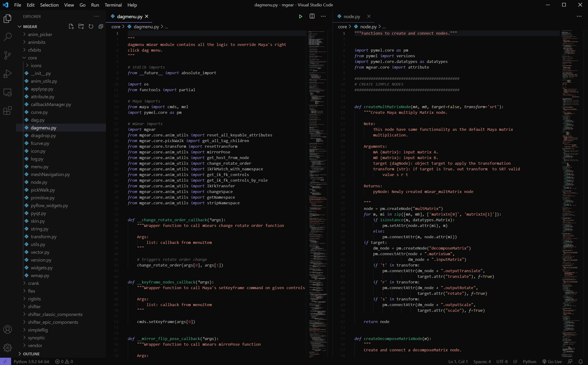The image size is (588, 365).
Task: Close the node.py tab
Action: [369, 16]
